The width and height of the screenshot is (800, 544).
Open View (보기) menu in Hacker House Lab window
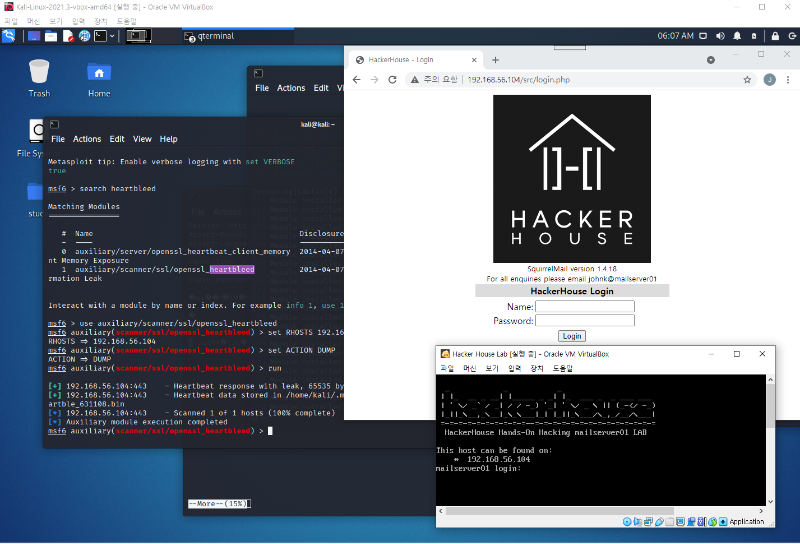pyautogui.click(x=492, y=368)
